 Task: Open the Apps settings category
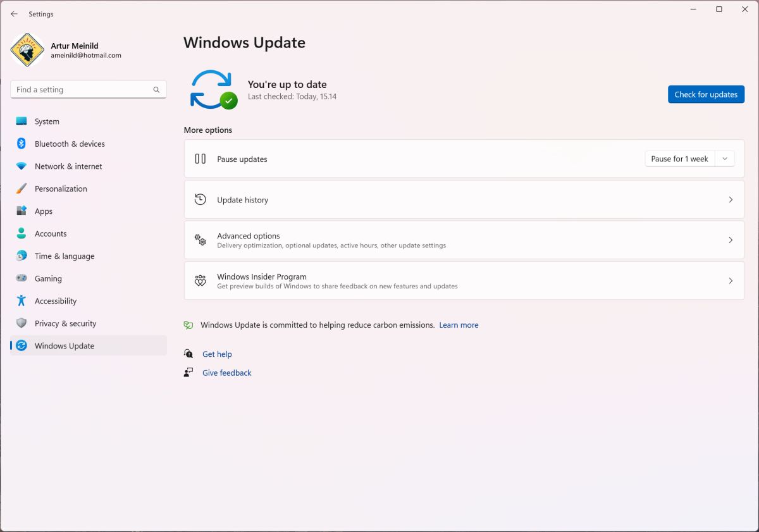tap(89, 211)
